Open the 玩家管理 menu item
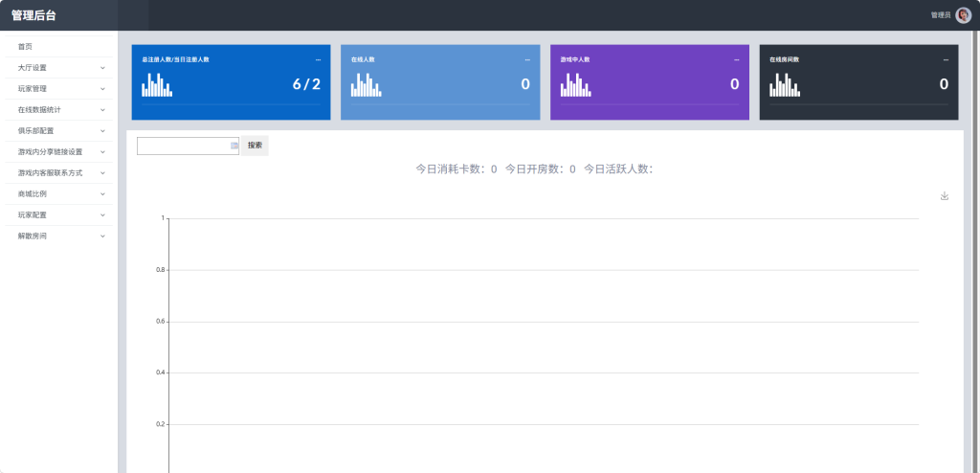The height and width of the screenshot is (473, 980). click(x=58, y=89)
